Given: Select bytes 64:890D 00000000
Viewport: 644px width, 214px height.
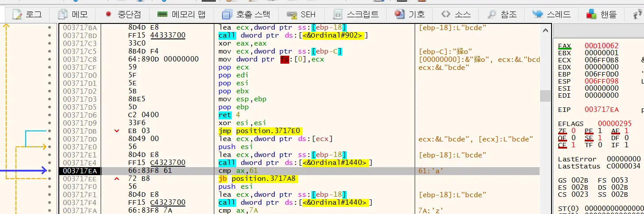Looking at the screenshot, I should 163,59.
